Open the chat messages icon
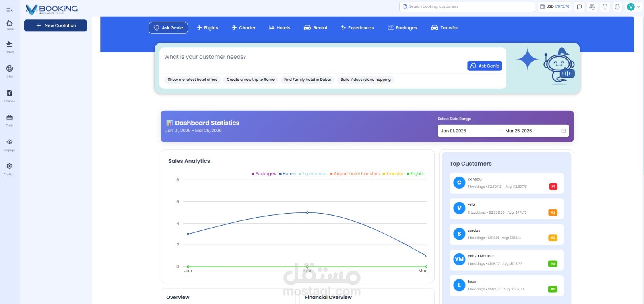This screenshot has height=304, width=644. [x=579, y=6]
